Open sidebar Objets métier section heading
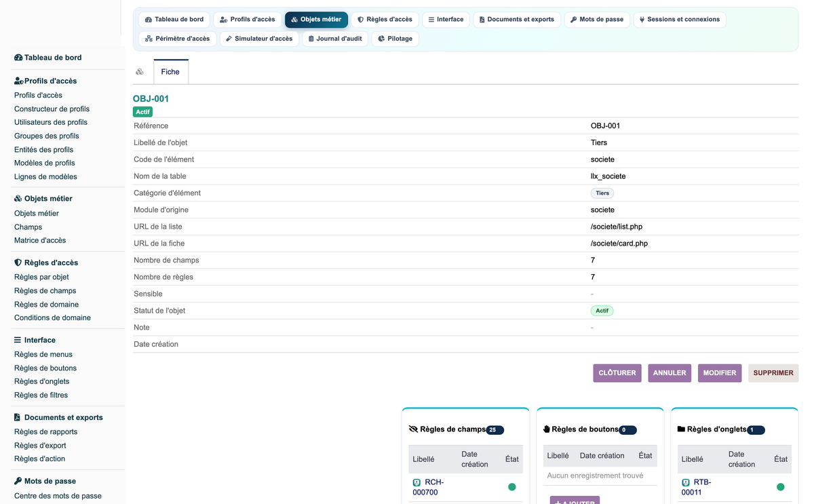The width and height of the screenshot is (814, 504). (43, 199)
